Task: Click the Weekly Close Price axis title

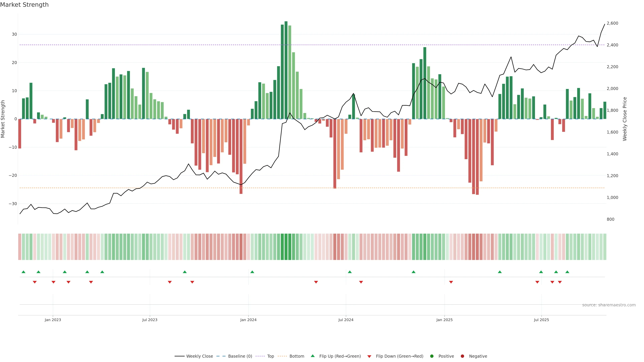Action: 625,119
